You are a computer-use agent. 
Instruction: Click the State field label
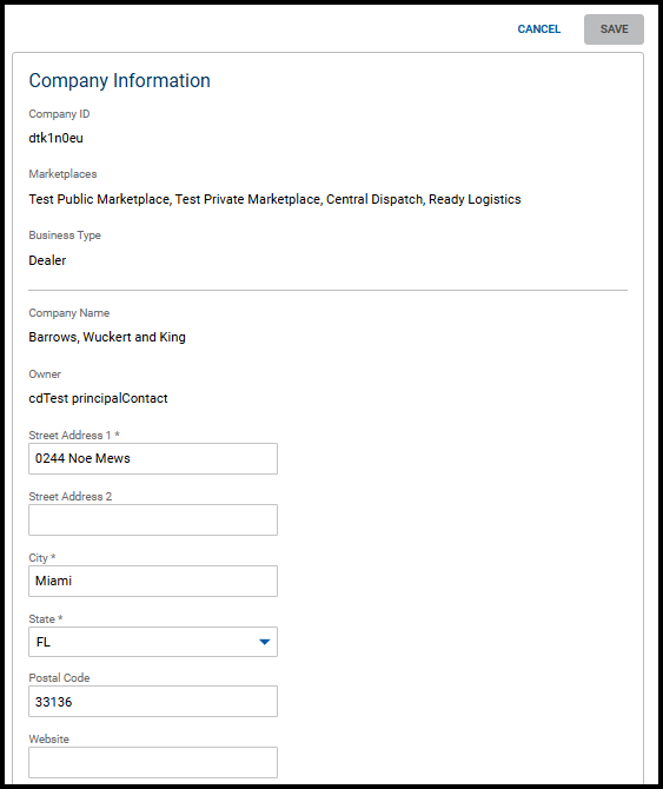[46, 619]
